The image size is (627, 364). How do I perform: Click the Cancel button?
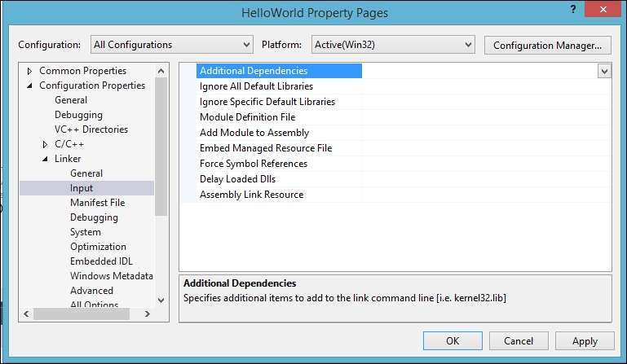[x=519, y=341]
